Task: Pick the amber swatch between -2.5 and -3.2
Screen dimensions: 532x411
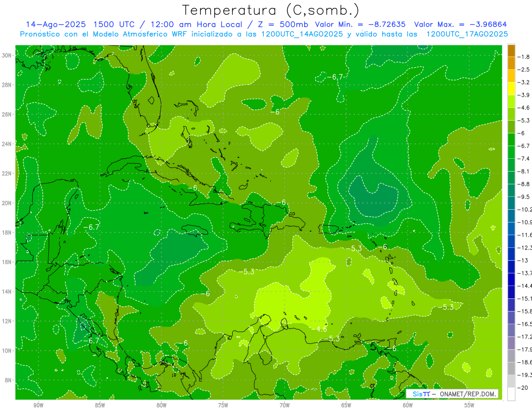Action: click(511, 76)
